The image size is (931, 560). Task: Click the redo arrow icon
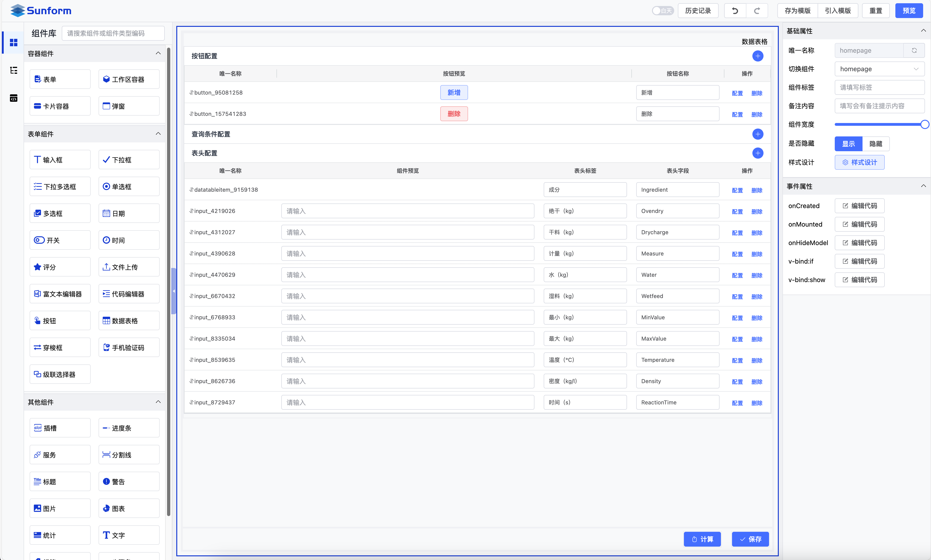(757, 11)
